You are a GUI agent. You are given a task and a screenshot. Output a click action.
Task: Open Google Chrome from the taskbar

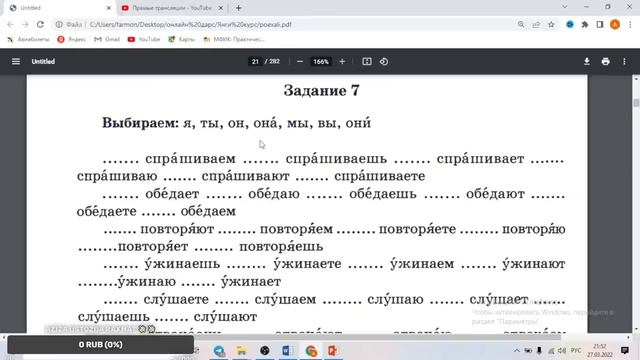(x=310, y=351)
